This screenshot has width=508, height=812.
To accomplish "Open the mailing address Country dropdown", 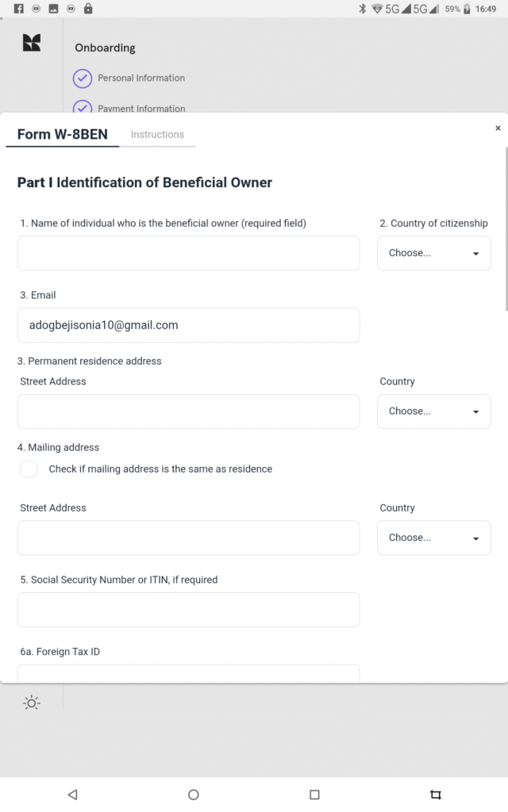I will (x=433, y=538).
